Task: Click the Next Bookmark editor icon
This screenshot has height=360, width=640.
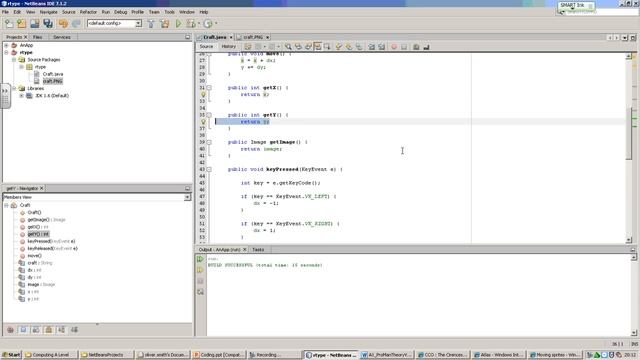Action: tap(348, 47)
